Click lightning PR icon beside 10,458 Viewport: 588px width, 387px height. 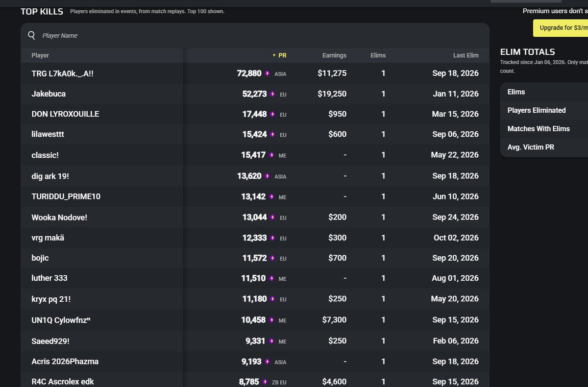click(x=271, y=320)
